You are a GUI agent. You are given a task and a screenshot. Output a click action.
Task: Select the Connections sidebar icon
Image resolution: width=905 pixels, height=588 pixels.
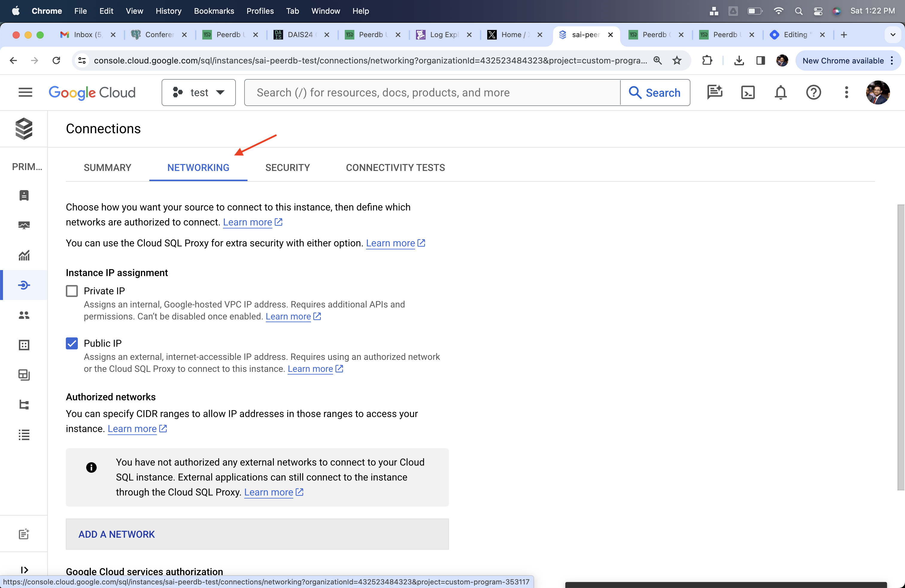point(24,285)
